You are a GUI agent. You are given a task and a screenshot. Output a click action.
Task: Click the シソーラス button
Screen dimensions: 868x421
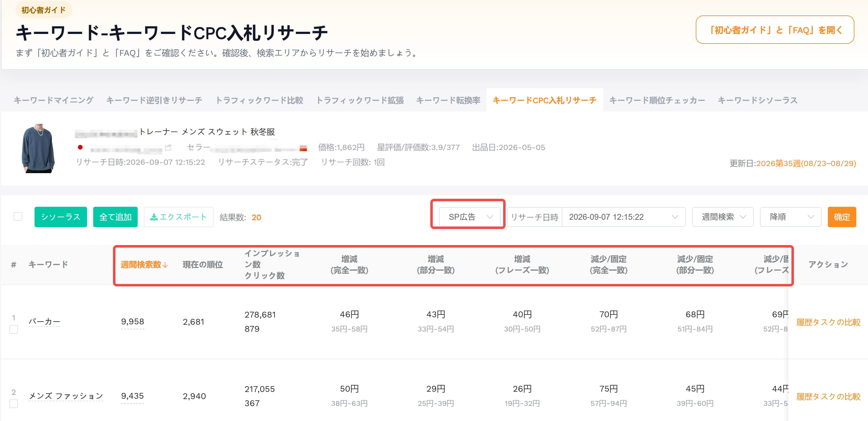tap(61, 217)
